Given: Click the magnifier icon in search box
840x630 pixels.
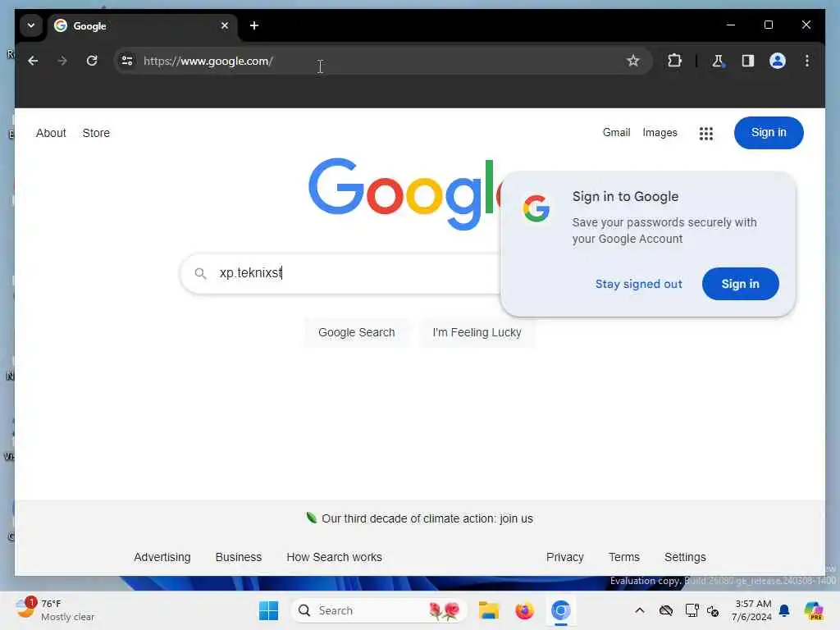Looking at the screenshot, I should pyautogui.click(x=200, y=273).
